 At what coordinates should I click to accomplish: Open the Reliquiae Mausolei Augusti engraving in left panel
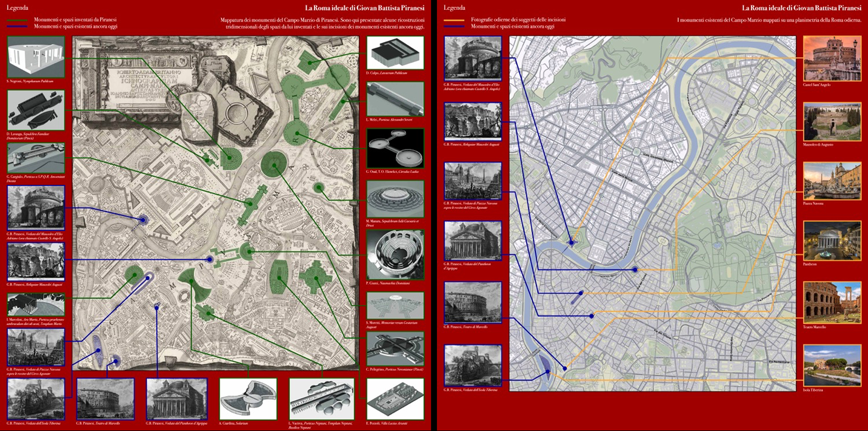coord(36,262)
